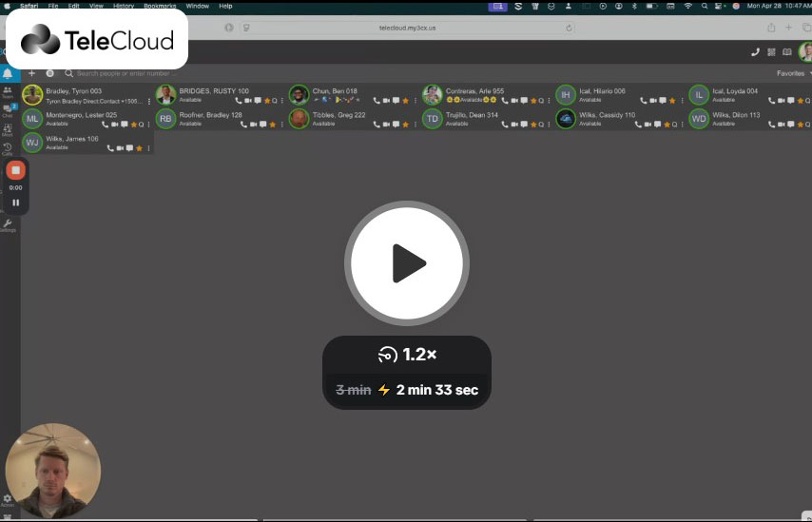Click the search people or number field
Image resolution: width=812 pixels, height=522 pixels.
click(126, 73)
